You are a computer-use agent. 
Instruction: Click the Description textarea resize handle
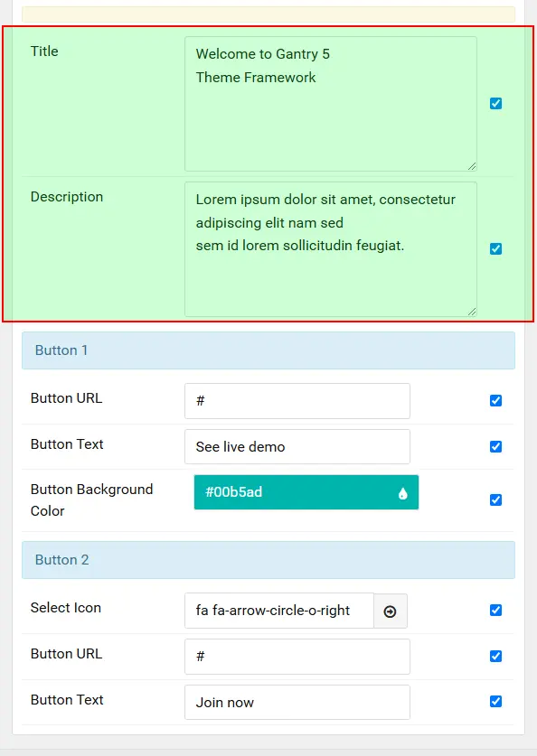pos(472,312)
